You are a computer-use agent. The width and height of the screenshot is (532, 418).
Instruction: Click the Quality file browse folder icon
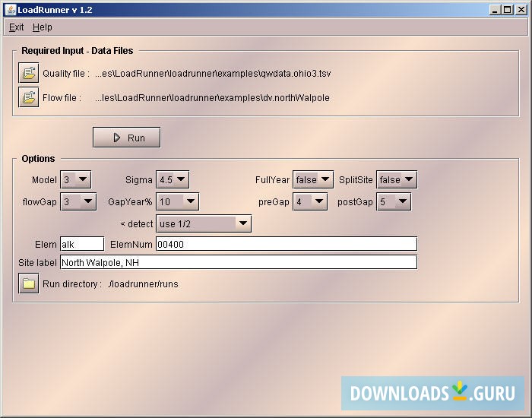tap(29, 73)
